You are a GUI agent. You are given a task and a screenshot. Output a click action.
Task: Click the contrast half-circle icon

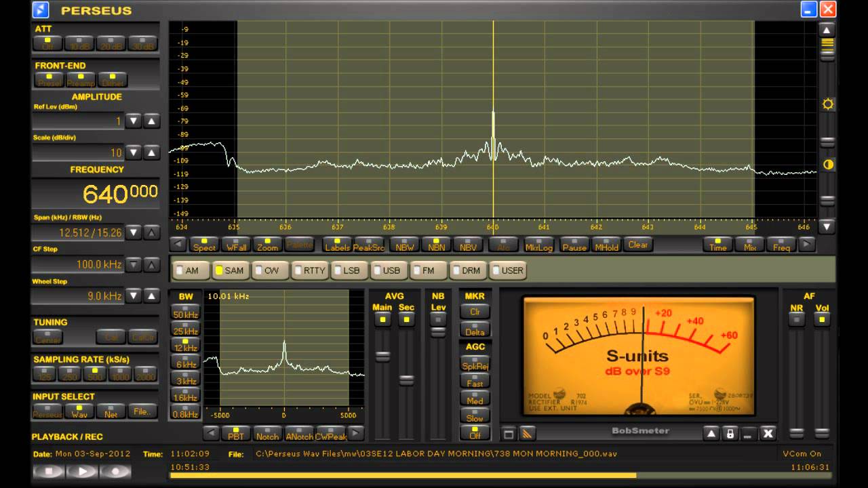coord(827,165)
